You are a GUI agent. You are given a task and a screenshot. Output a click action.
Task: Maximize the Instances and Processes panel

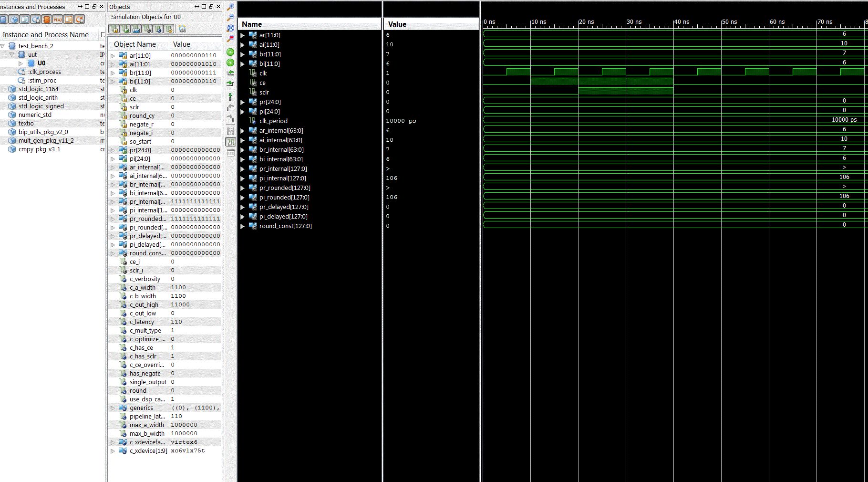87,7
